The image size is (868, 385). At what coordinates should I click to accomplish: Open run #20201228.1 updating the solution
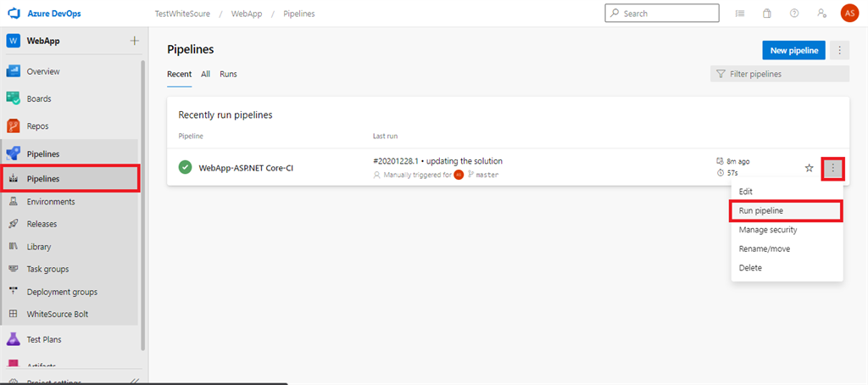point(438,161)
